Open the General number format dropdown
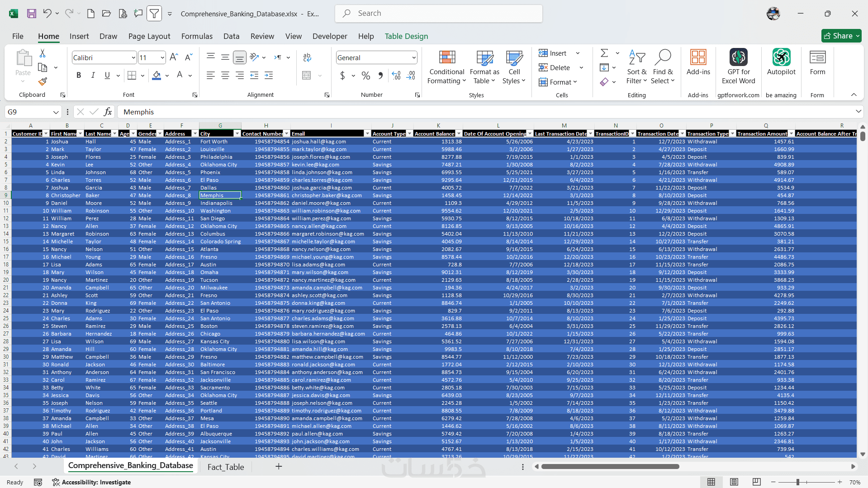868x488 pixels. click(414, 57)
